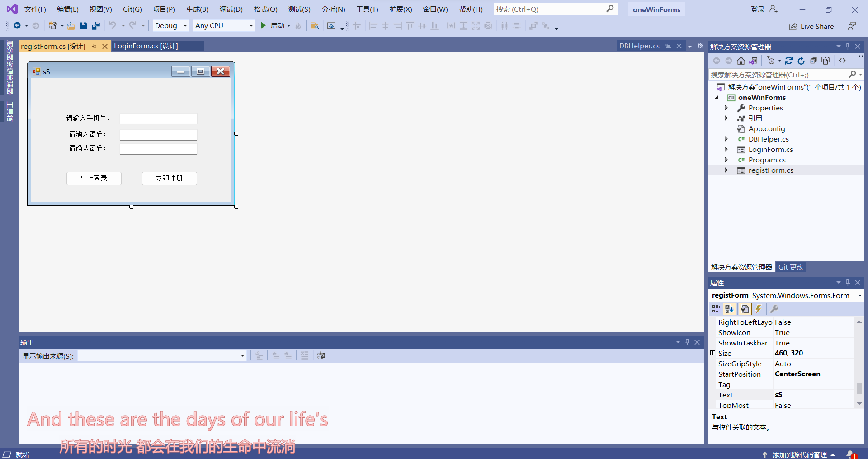Toggle word wrap icon in Output panel
Viewport: 868px width, 459px height.
click(321, 355)
